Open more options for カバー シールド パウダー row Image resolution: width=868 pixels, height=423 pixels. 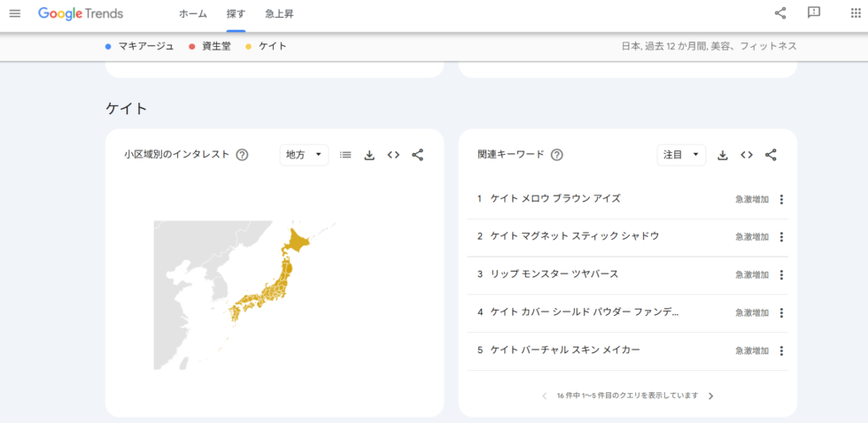tap(781, 313)
